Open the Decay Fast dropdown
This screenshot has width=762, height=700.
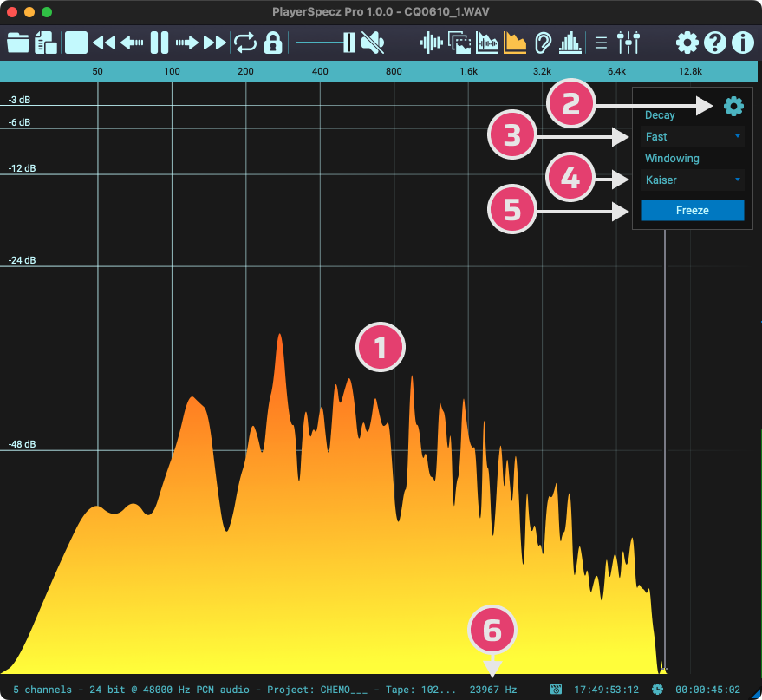point(691,136)
